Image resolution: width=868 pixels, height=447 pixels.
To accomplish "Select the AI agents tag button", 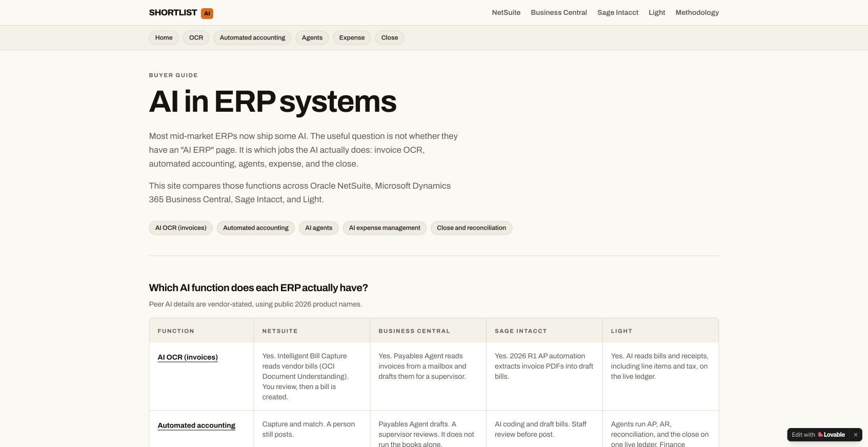I will coord(319,228).
